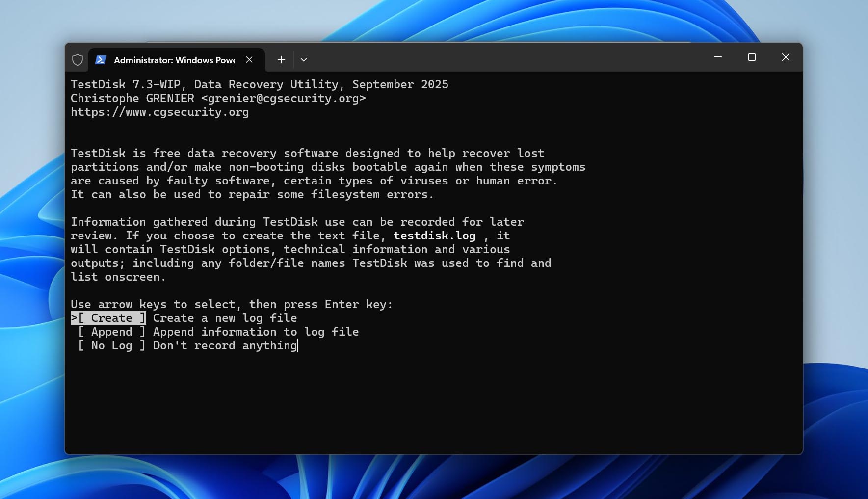This screenshot has height=499, width=868.
Task: Click the bold testdisk.log filename
Action: pos(435,236)
